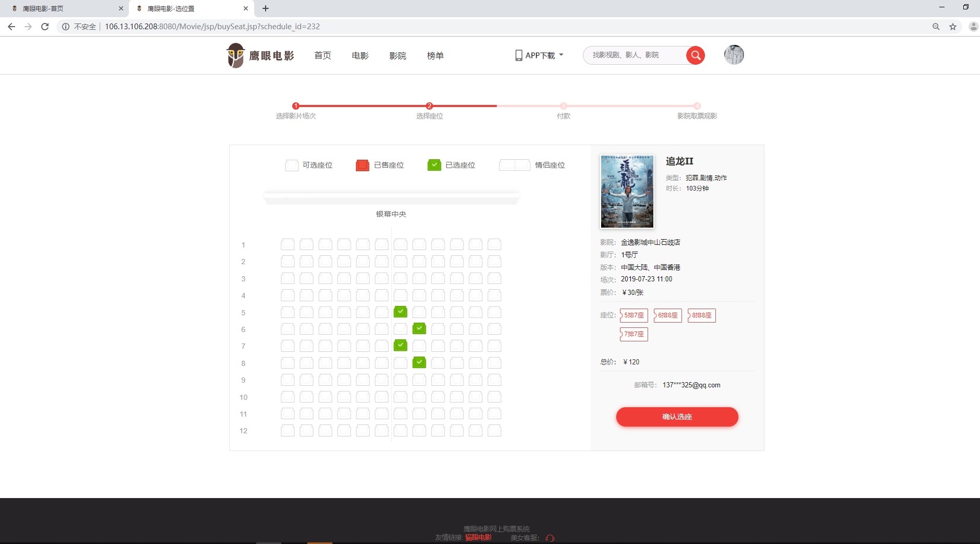The width and height of the screenshot is (980, 544).
Task: Open the user avatar profile icon
Action: pos(734,55)
